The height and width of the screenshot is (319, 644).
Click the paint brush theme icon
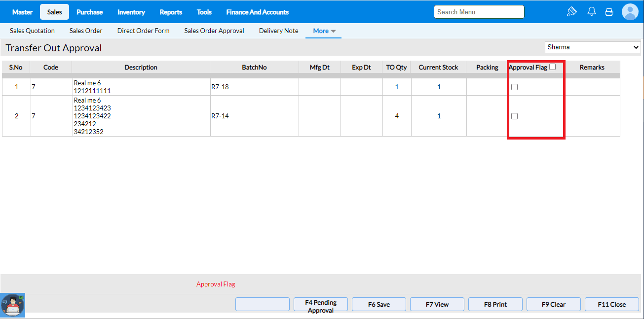[572, 12]
